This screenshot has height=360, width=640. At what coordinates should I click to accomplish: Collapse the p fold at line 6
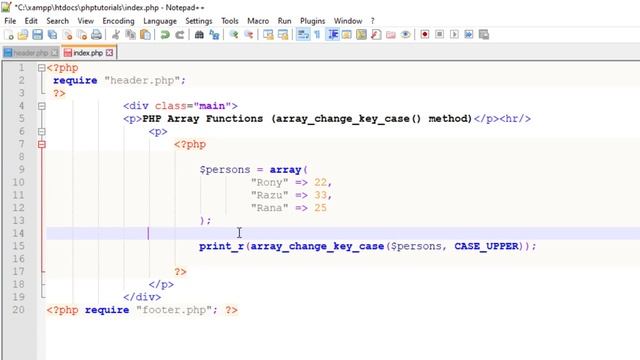pyautogui.click(x=42, y=131)
